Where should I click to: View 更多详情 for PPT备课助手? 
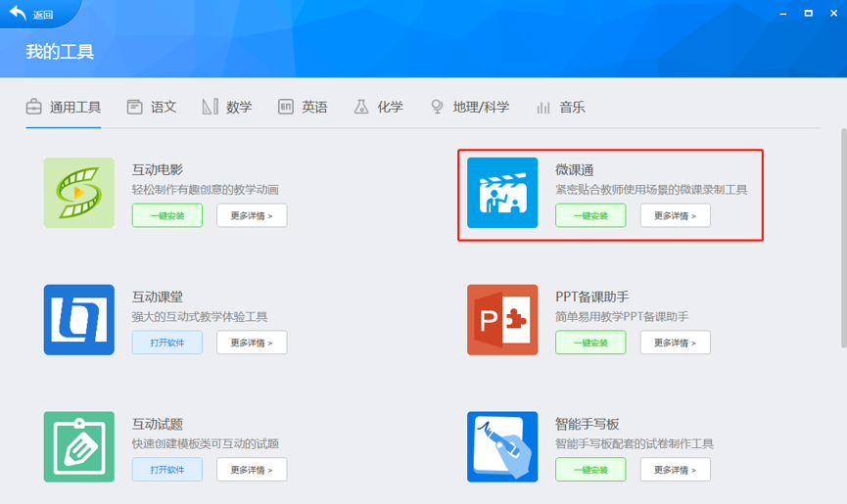click(x=676, y=343)
